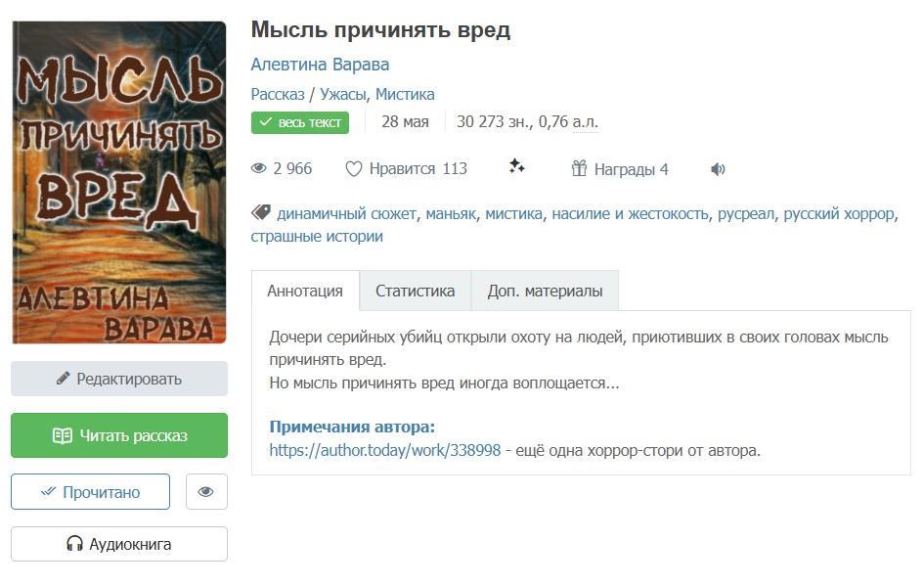This screenshot has height=586, width=924.
Task: Click the green весь текст badge
Action: tap(300, 122)
